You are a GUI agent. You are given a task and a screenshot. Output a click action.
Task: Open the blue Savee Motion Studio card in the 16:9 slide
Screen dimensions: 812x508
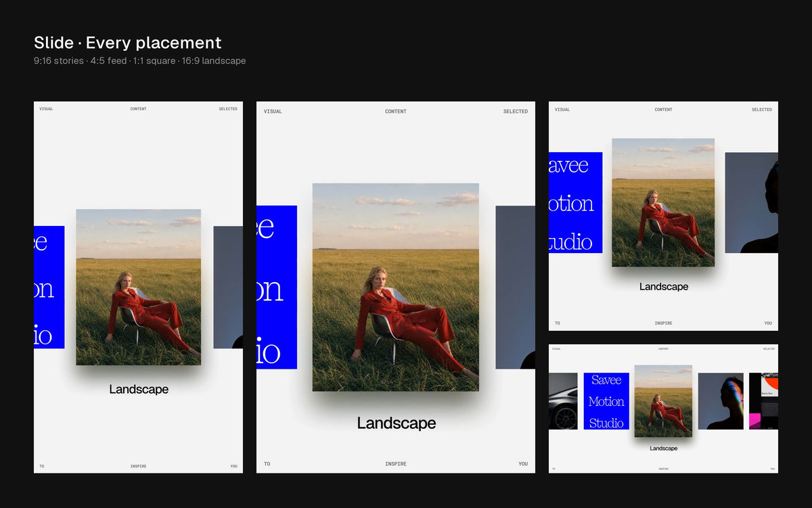606,401
